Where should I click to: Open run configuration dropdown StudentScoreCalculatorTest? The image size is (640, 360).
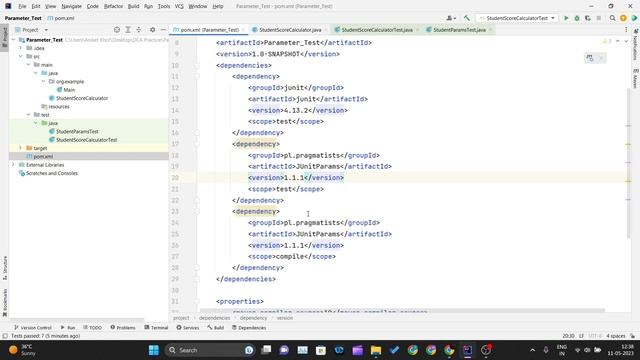tap(517, 18)
